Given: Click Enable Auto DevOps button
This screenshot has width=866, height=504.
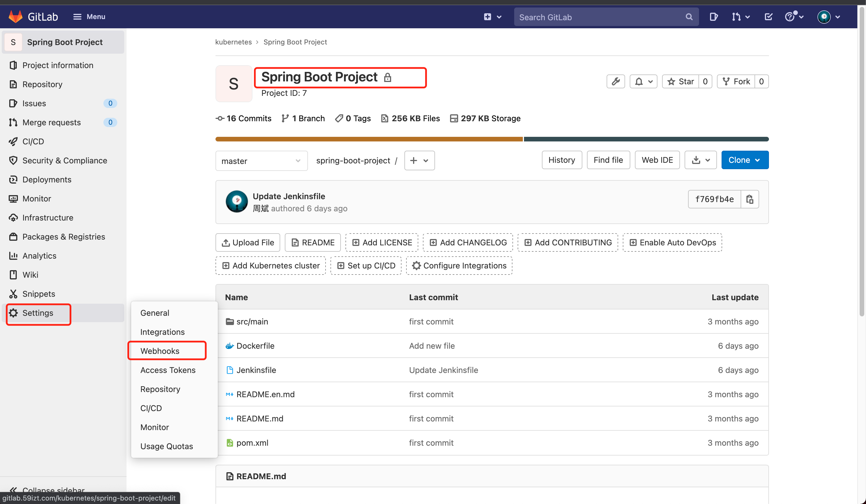Looking at the screenshot, I should [672, 242].
